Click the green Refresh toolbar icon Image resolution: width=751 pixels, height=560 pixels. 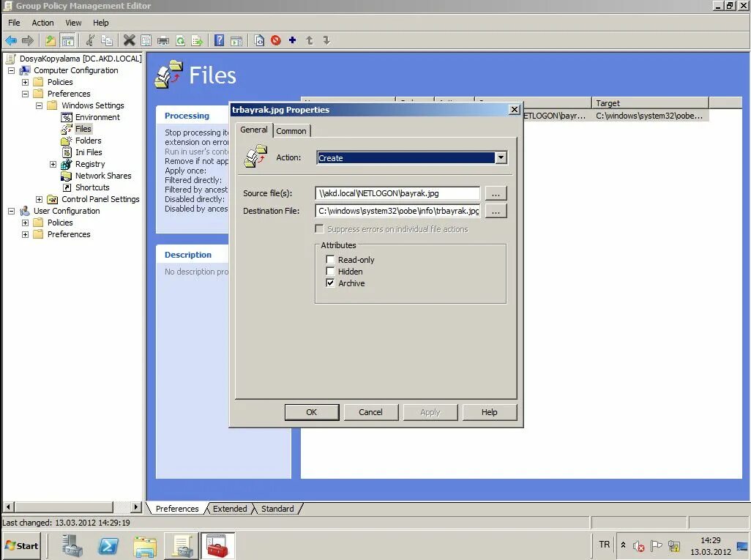pyautogui.click(x=179, y=40)
